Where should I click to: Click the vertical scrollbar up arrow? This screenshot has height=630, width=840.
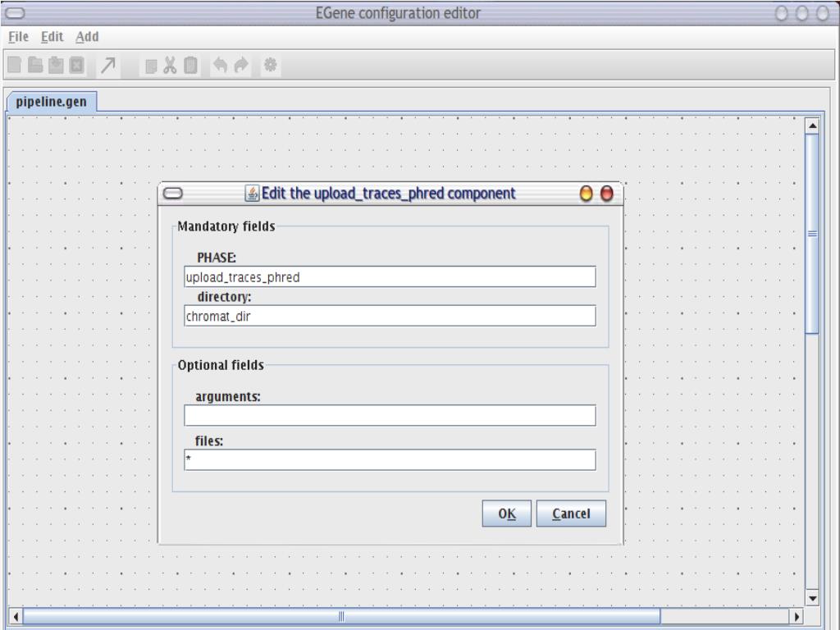[x=812, y=126]
